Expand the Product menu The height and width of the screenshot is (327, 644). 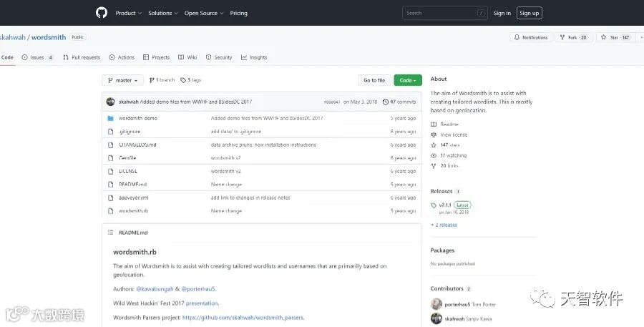(x=129, y=13)
